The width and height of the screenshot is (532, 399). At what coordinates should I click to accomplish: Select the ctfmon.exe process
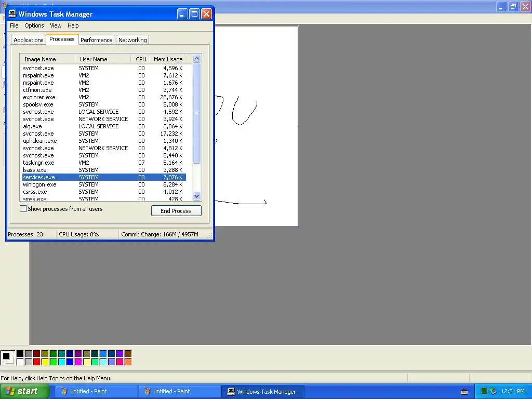point(104,90)
